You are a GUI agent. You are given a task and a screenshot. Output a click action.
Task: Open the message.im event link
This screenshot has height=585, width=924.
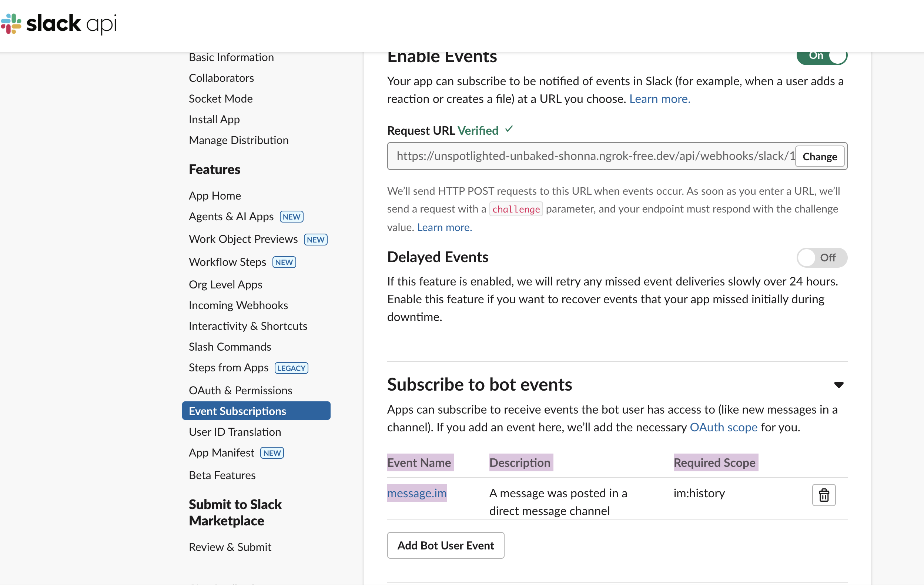tap(417, 493)
